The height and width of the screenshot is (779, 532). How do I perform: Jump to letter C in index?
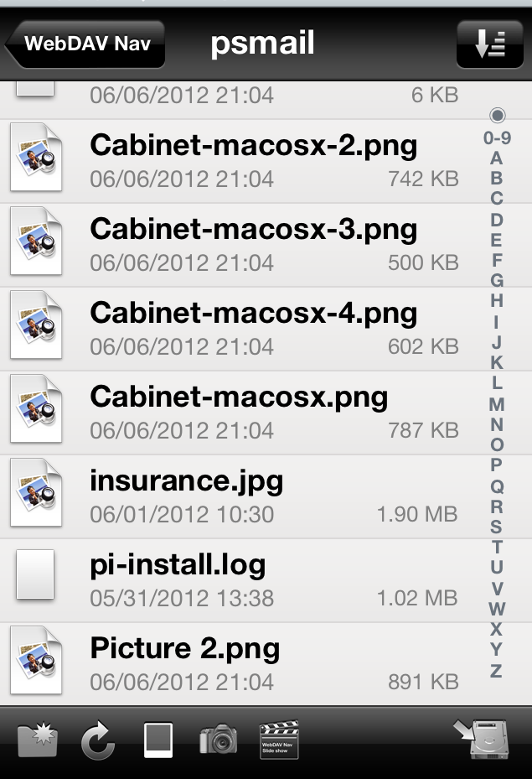[496, 199]
